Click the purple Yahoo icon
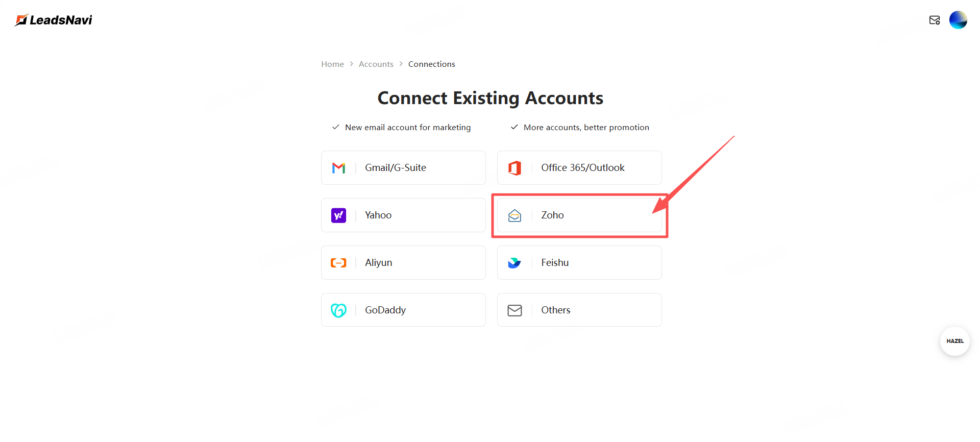This screenshot has height=442, width=980. click(x=338, y=215)
